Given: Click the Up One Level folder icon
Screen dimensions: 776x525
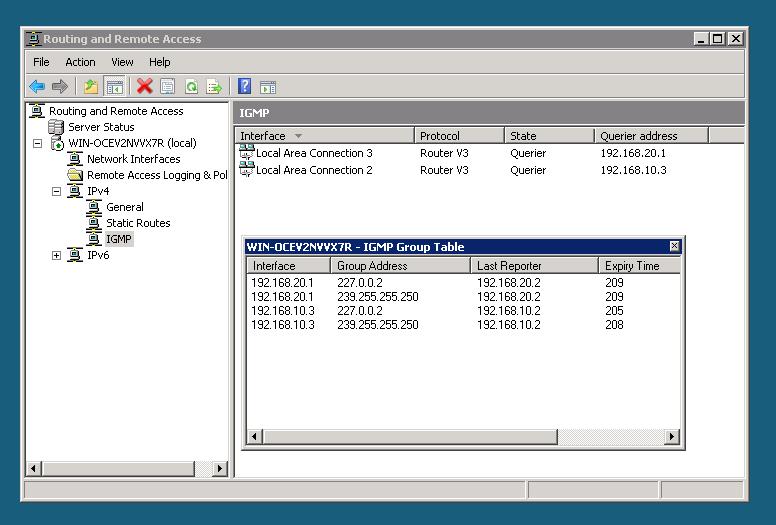Looking at the screenshot, I should 91,87.
